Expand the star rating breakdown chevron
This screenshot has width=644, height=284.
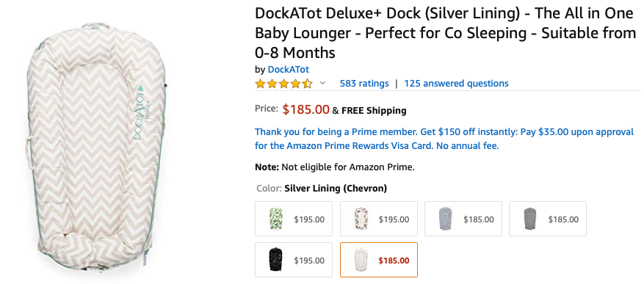tap(322, 84)
